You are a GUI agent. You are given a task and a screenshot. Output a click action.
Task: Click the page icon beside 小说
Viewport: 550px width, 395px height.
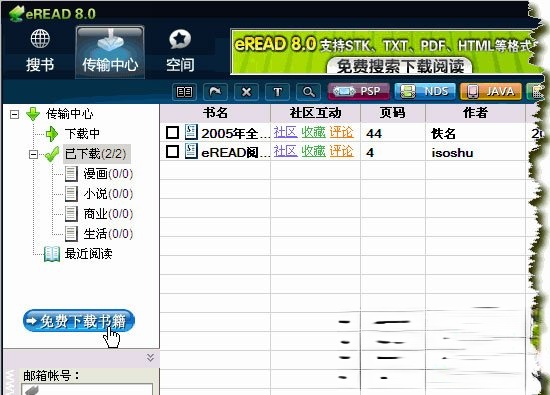tap(71, 194)
